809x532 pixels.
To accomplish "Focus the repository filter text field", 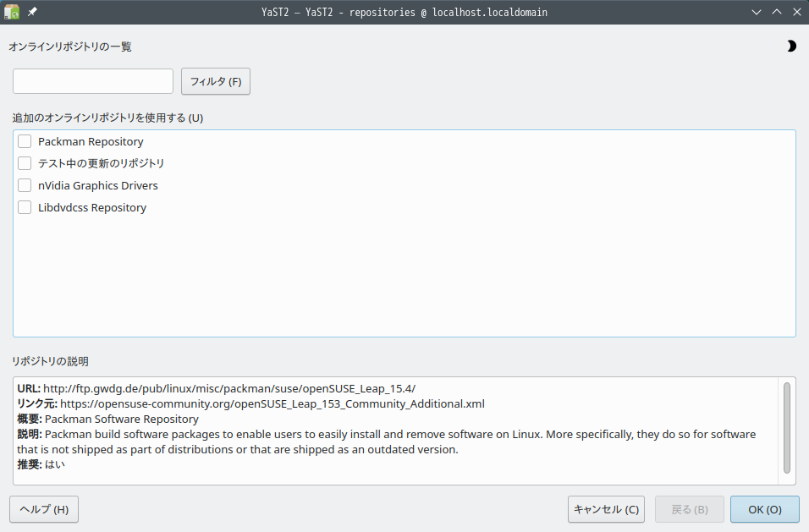I will (x=93, y=81).
